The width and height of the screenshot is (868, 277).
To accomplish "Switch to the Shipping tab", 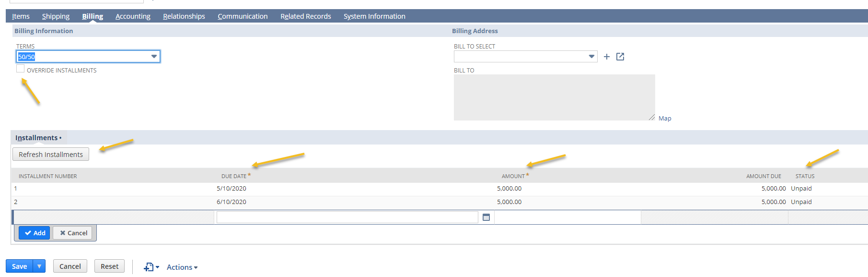I will click(56, 16).
